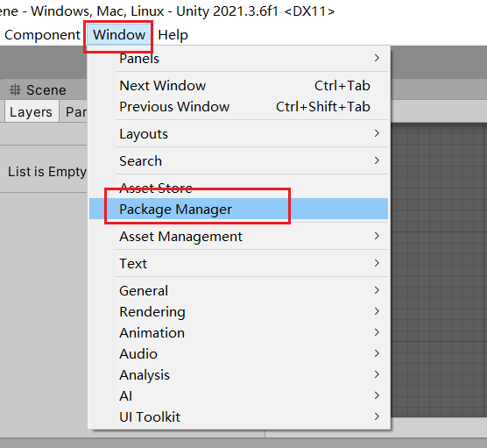Open the Window menu

119,35
